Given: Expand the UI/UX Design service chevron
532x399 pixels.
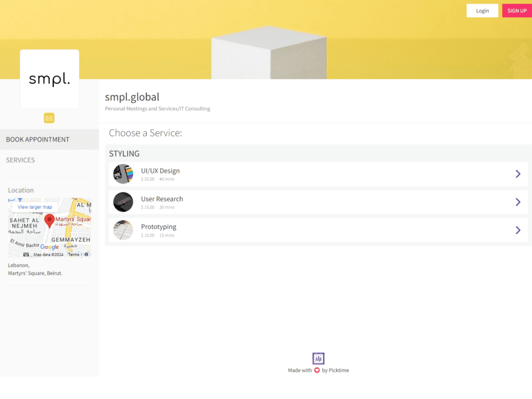Looking at the screenshot, I should click(518, 174).
